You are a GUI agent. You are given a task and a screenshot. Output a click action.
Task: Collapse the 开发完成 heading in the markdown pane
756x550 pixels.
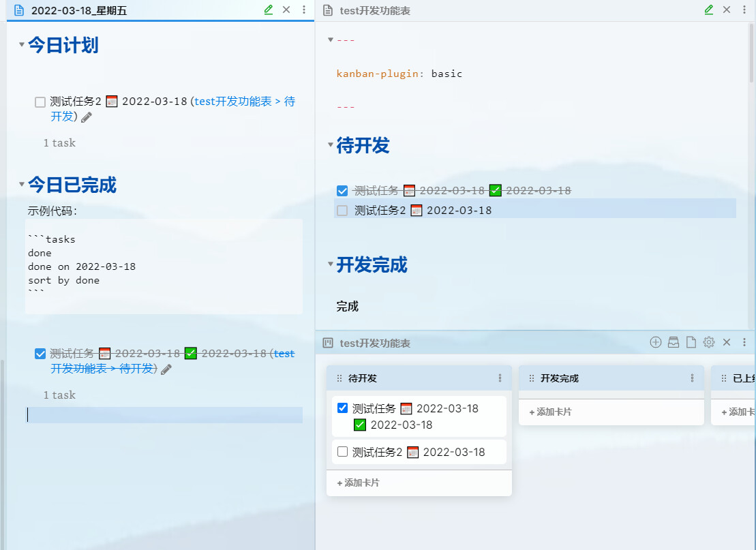330,264
